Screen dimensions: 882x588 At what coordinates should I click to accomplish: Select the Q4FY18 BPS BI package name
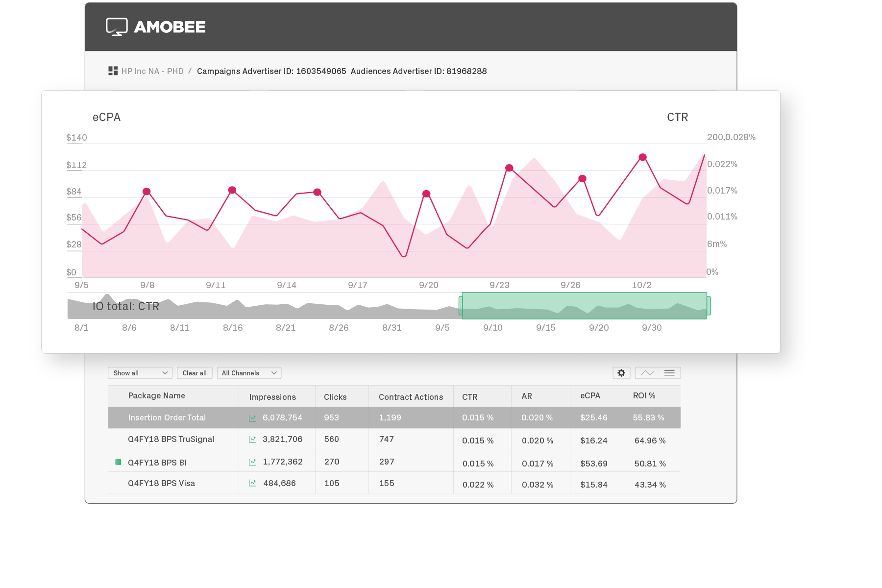tap(157, 463)
